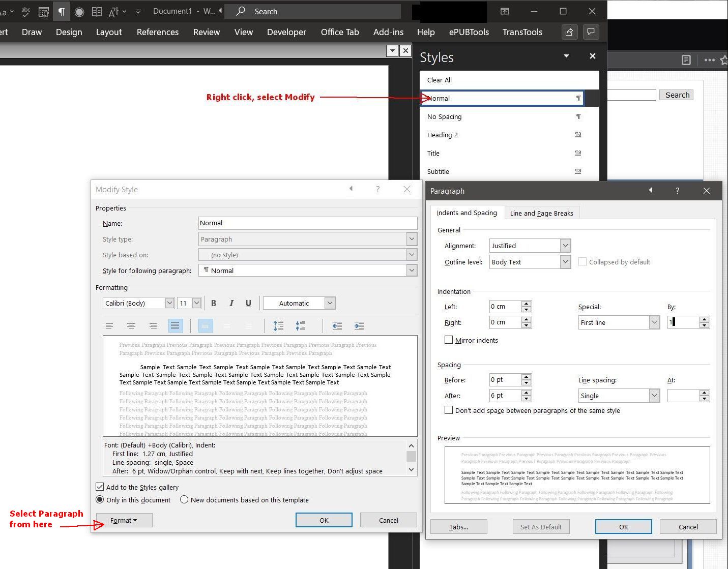Open the References ribbon tab

pos(158,32)
